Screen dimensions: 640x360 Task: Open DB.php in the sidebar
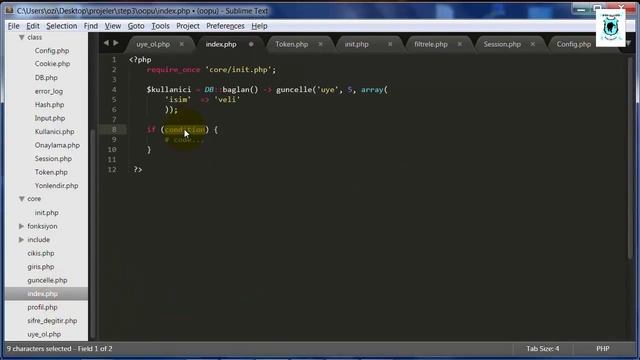46,78
